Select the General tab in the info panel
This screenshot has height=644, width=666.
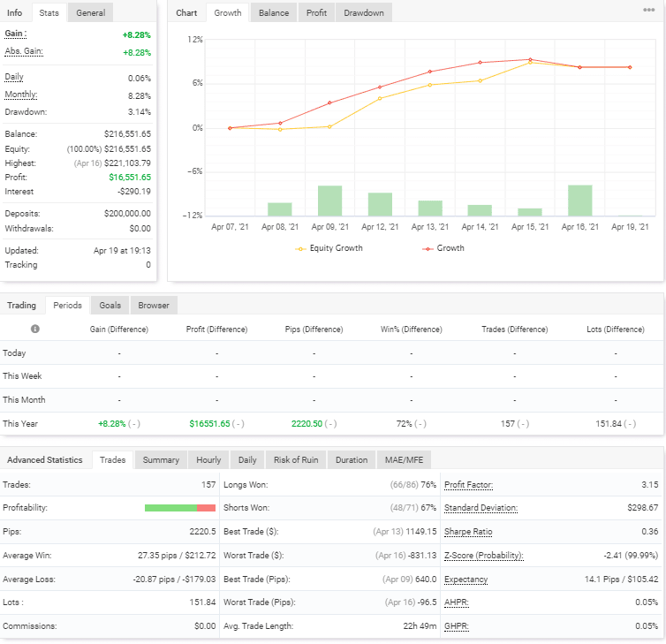[90, 13]
